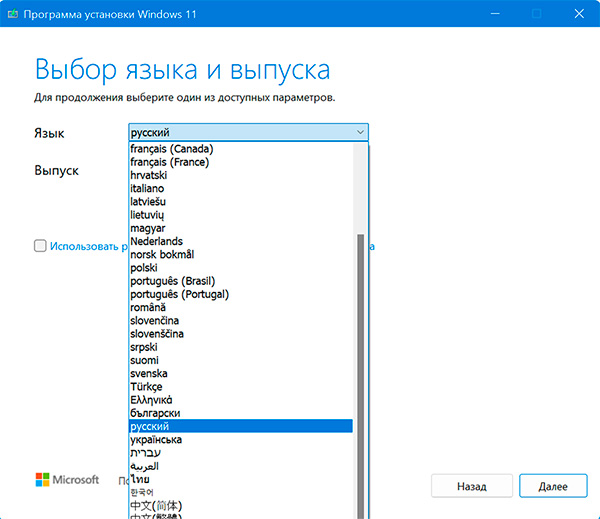The width and height of the screenshot is (600, 519).
Task: Choose italiano in the language list
Action: (x=147, y=188)
